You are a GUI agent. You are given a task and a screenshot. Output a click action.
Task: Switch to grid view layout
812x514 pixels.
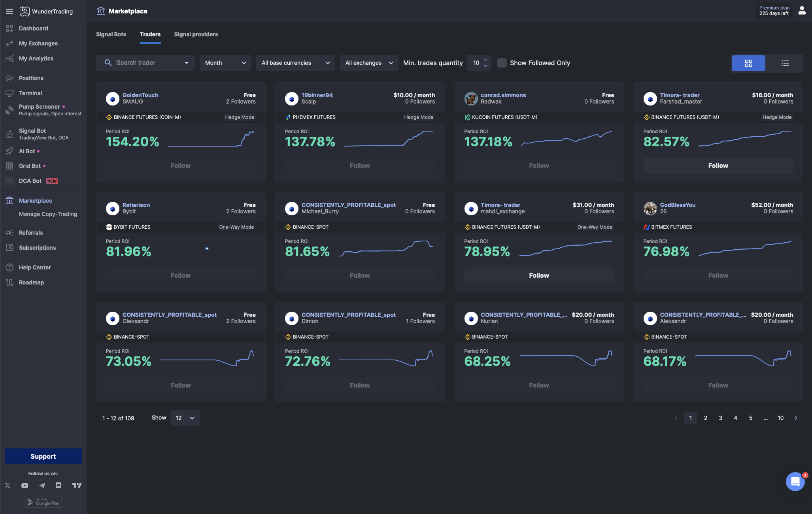tap(749, 63)
